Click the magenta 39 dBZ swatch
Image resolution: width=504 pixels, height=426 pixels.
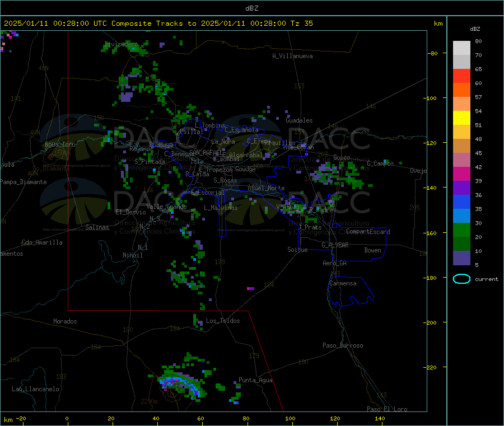(461, 174)
